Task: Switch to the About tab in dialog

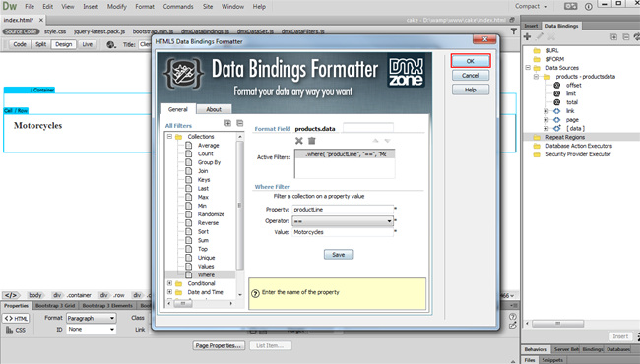Action: click(214, 109)
